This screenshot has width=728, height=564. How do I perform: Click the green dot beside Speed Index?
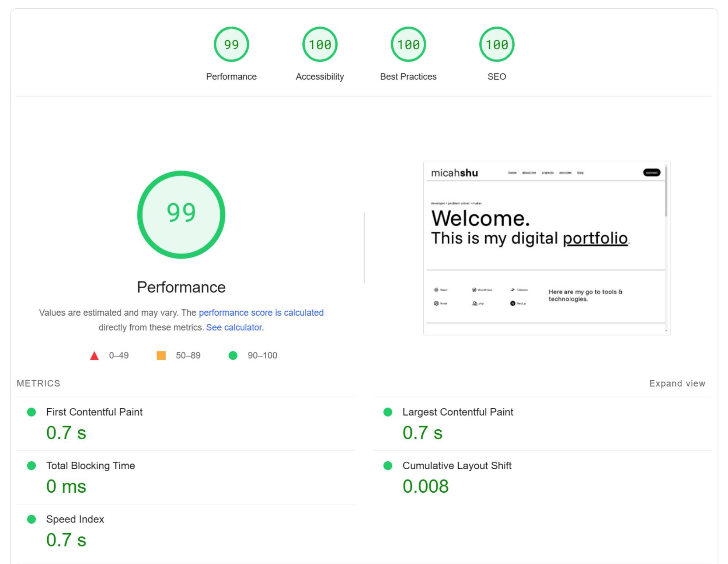[x=32, y=519]
